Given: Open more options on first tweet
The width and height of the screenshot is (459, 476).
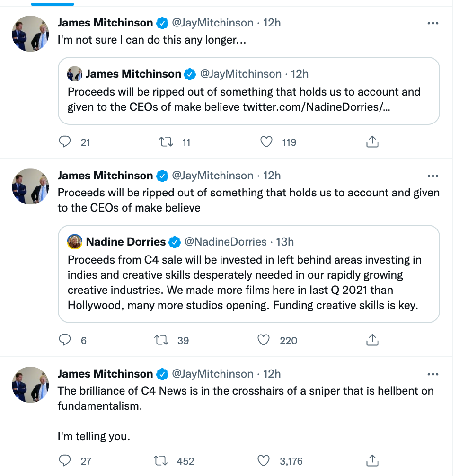Looking at the screenshot, I should pyautogui.click(x=433, y=23).
